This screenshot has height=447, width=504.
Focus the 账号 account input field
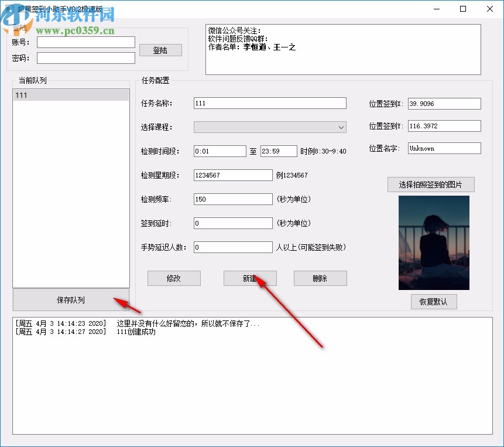pyautogui.click(x=86, y=42)
